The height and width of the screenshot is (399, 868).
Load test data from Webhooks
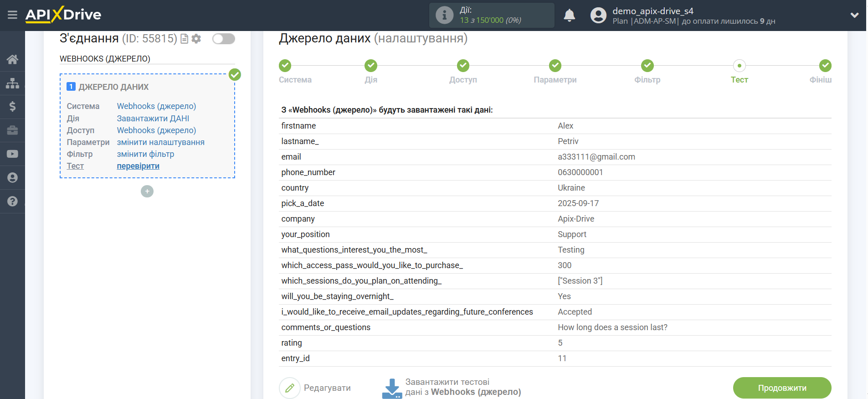pyautogui.click(x=451, y=387)
